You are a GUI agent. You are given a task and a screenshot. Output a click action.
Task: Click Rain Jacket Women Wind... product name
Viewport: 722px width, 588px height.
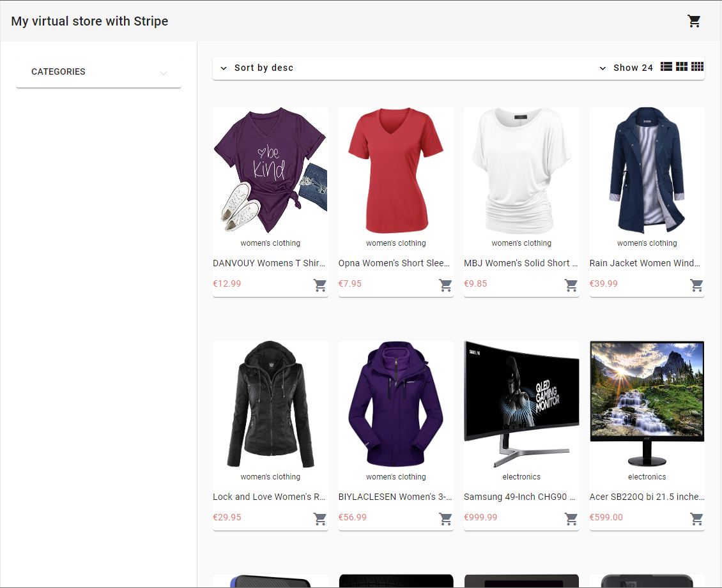[x=645, y=263]
